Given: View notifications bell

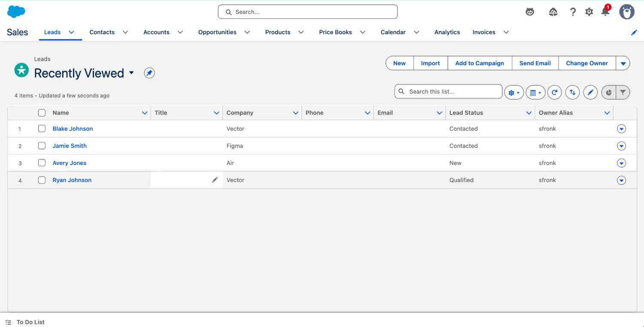Looking at the screenshot, I should (605, 12).
